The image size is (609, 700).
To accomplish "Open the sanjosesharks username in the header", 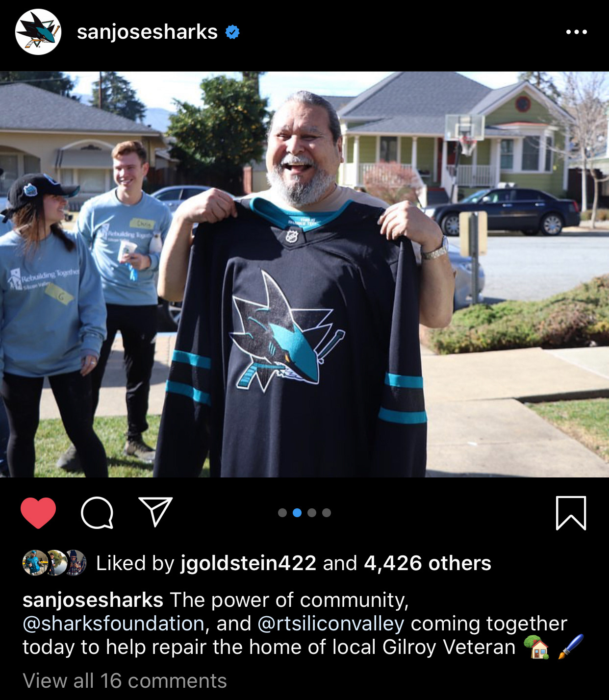I will coord(147,32).
